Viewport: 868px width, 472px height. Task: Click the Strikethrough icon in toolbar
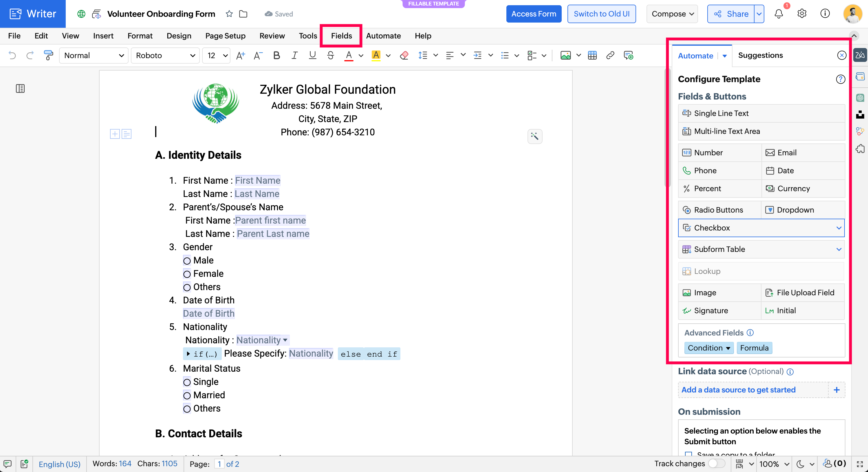click(x=330, y=55)
